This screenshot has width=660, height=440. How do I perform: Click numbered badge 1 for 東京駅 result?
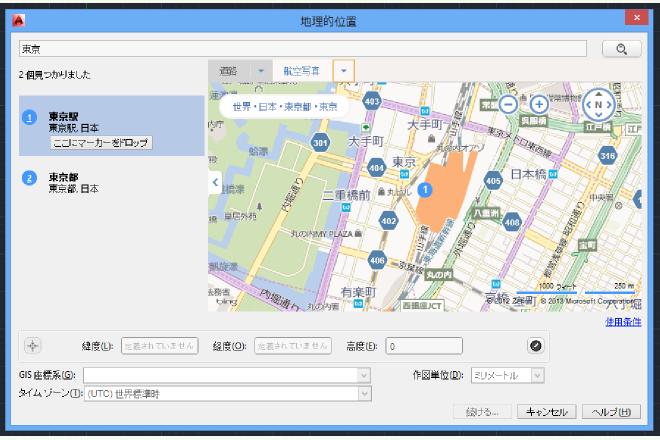pos(29,117)
